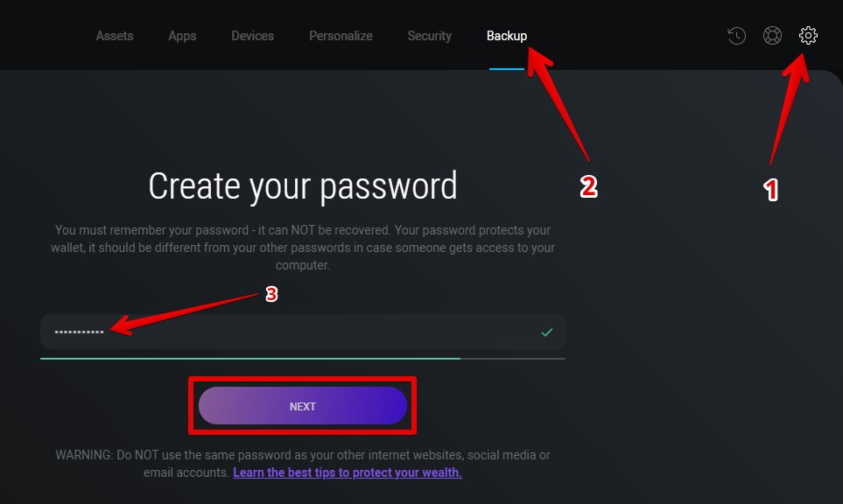Open the settings gear icon
This screenshot has height=504, width=843.
808,36
